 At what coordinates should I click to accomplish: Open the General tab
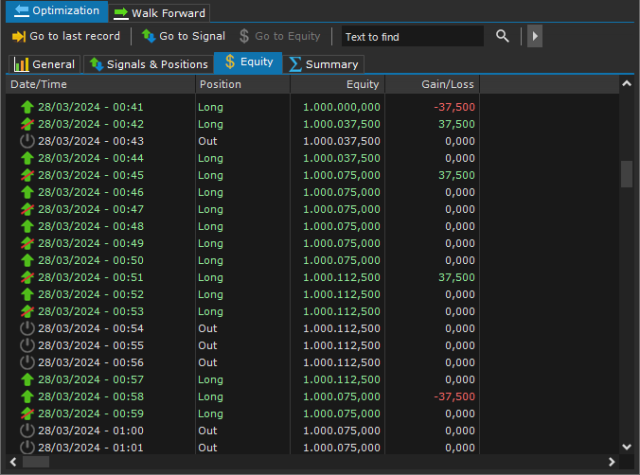44,64
